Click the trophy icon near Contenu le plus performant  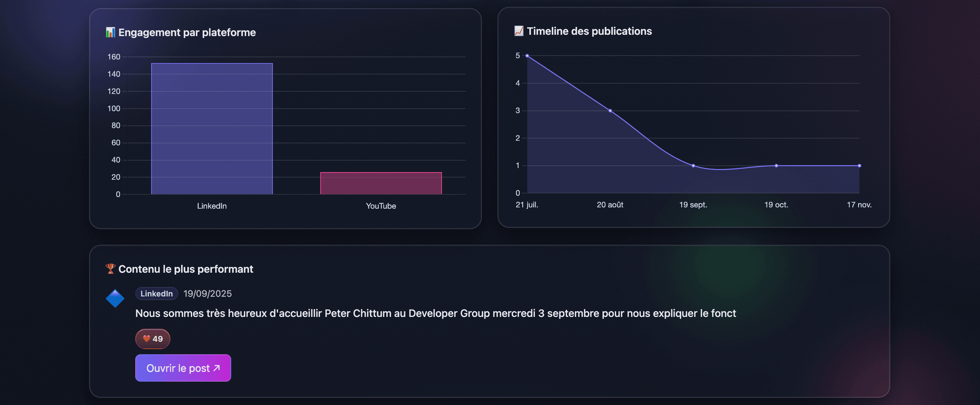coord(110,268)
